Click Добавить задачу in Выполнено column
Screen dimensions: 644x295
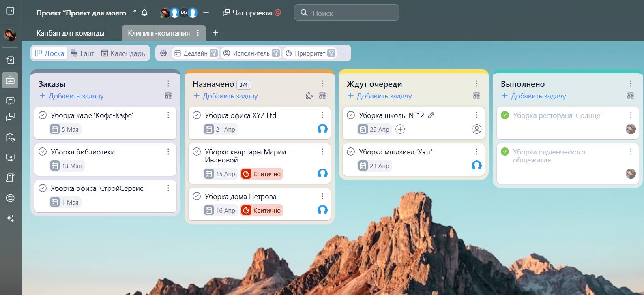pyautogui.click(x=534, y=96)
